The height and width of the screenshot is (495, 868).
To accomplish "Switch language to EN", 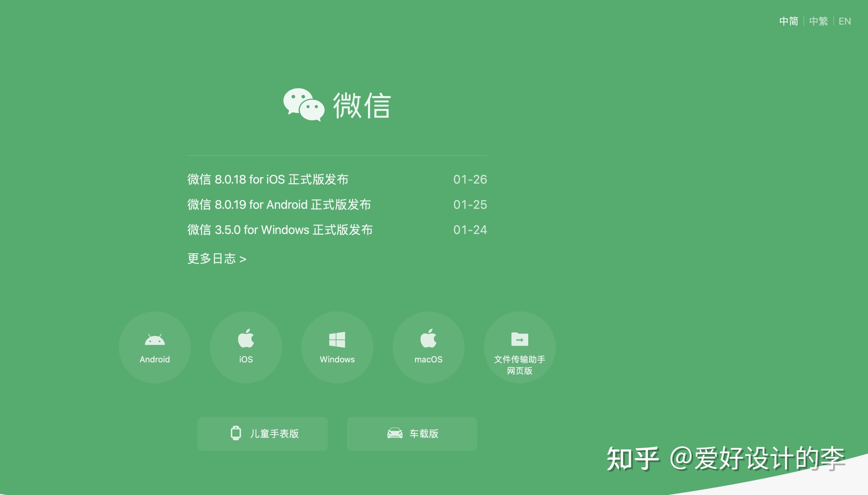I will (x=845, y=21).
